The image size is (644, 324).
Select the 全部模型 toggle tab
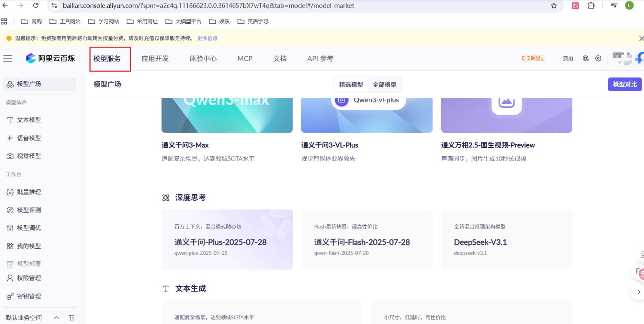[x=385, y=85]
